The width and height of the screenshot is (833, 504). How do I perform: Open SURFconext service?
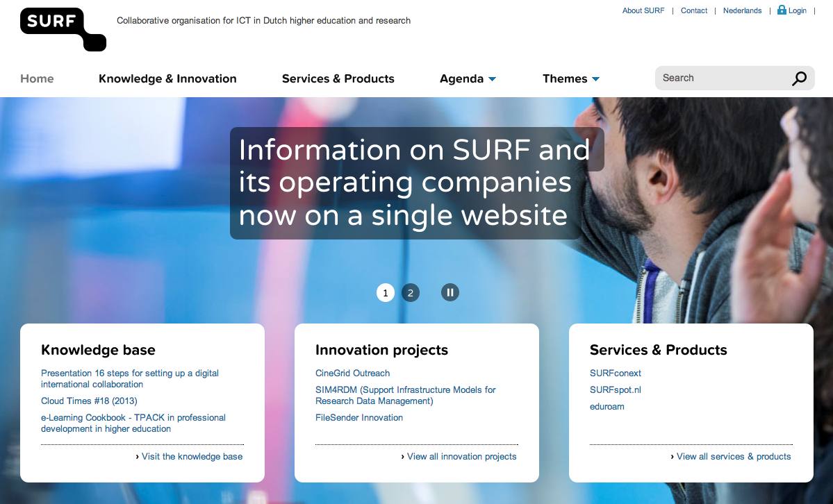pos(615,373)
